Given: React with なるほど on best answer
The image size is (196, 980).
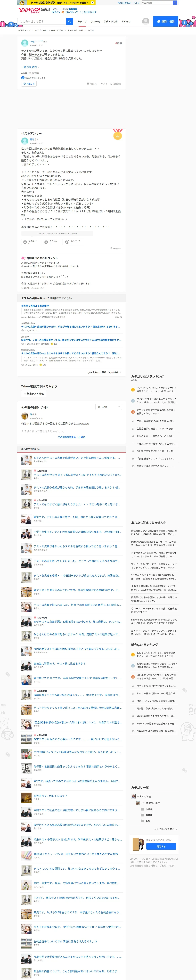Looking at the screenshot, I should pyautogui.click(x=31, y=242).
